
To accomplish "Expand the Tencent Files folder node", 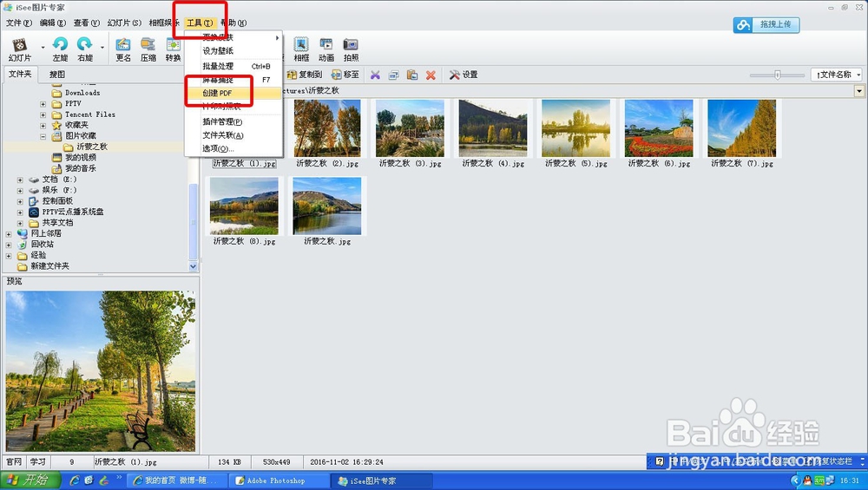I will click(43, 114).
